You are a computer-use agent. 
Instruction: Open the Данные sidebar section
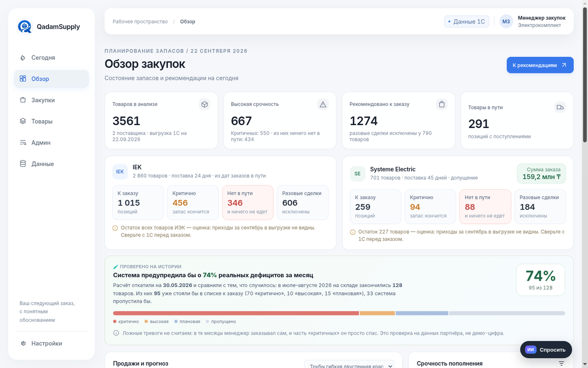51,164
